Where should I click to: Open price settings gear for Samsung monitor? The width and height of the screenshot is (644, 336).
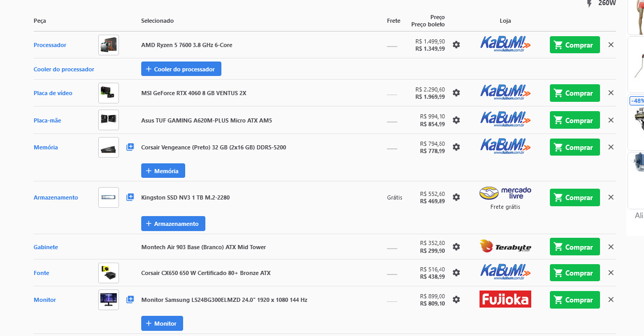coord(456,300)
